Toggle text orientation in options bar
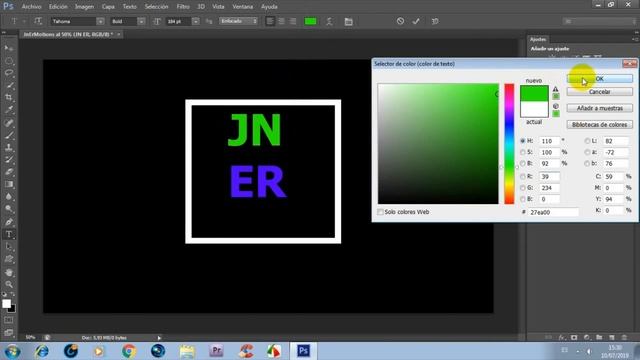 [x=38, y=21]
